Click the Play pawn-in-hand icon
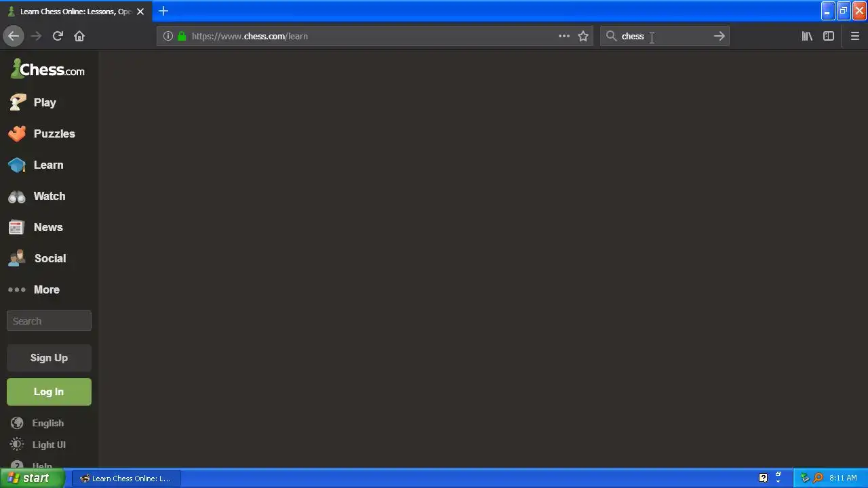The width and height of the screenshot is (868, 488). click(17, 102)
